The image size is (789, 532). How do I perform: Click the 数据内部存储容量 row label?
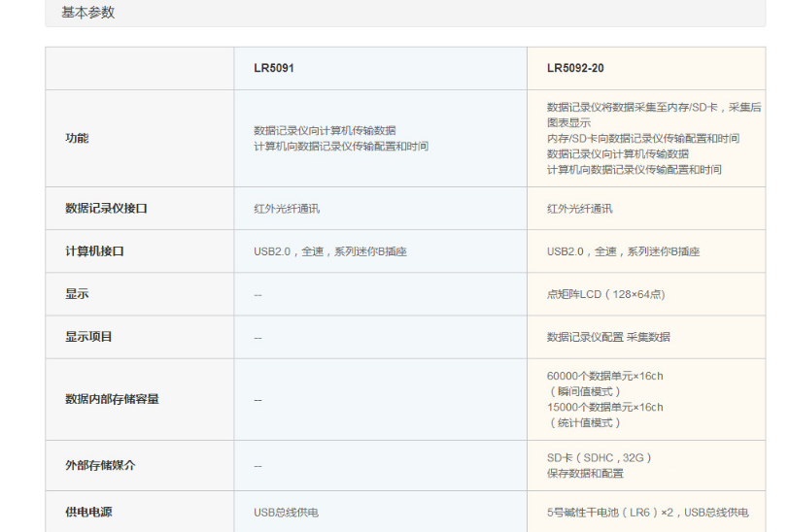[x=112, y=399]
